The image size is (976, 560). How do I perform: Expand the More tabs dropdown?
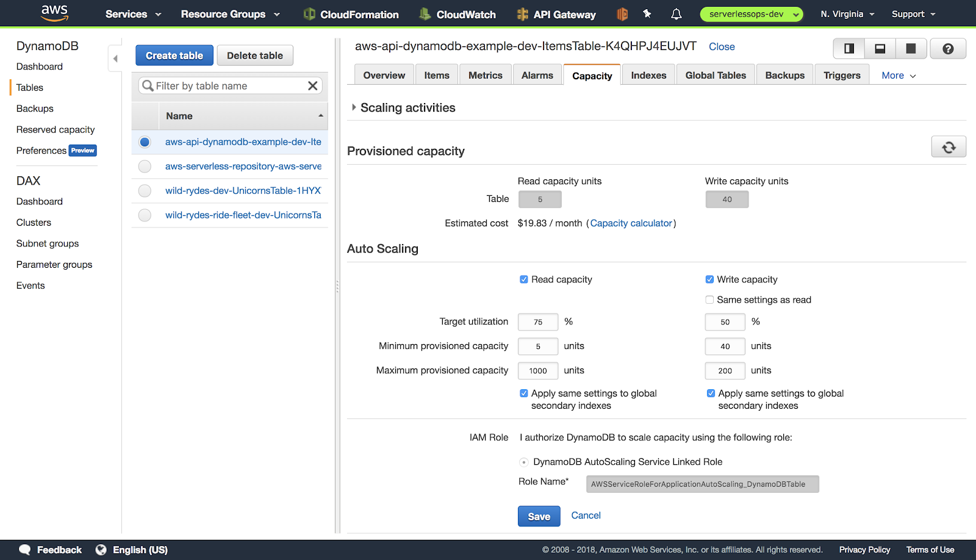coord(899,76)
